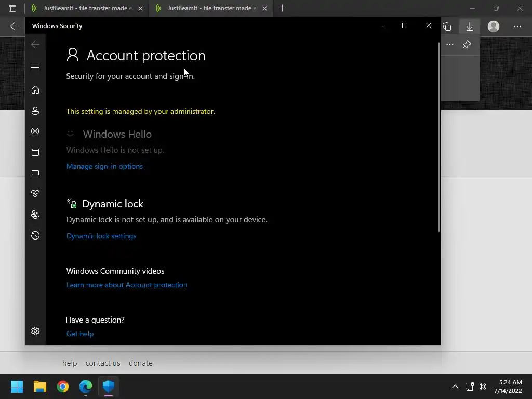Viewport: 532px width, 399px height.
Task: Open the network status tray icon
Action: point(470,387)
